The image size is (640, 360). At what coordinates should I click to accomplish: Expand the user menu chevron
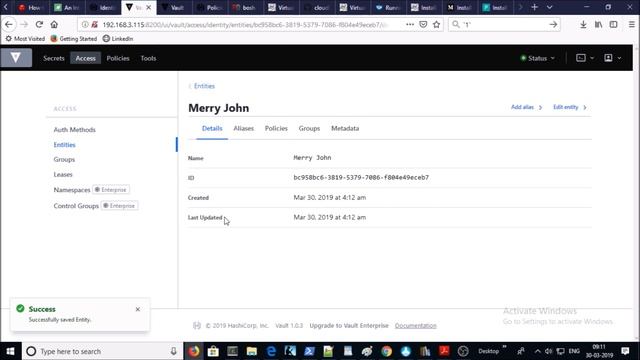(619, 58)
